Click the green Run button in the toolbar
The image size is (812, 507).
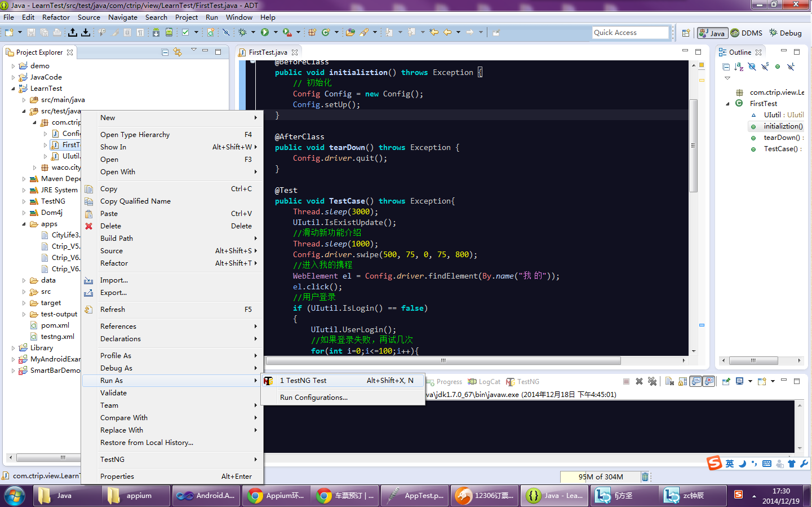[265, 33]
